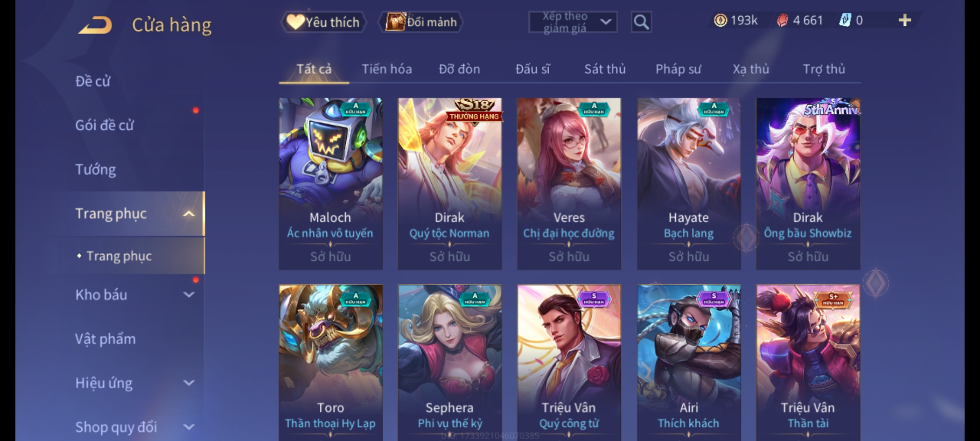Open Đổi mảnh fragment exchange chest
The height and width of the screenshot is (441, 980).
pos(421,22)
